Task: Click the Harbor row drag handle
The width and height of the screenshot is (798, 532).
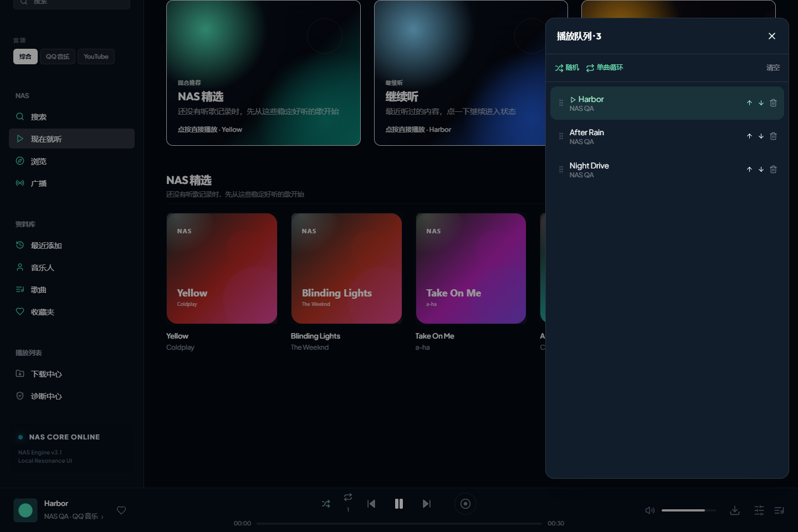Action: click(x=561, y=103)
